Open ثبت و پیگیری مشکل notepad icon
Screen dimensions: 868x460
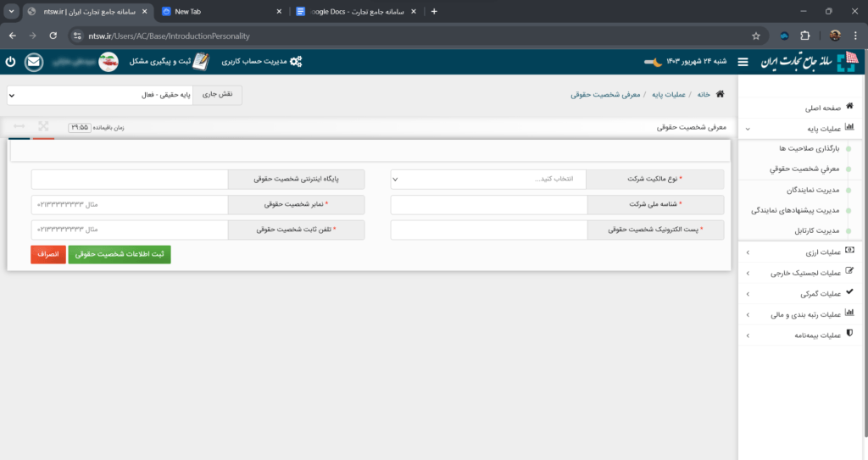[201, 62]
